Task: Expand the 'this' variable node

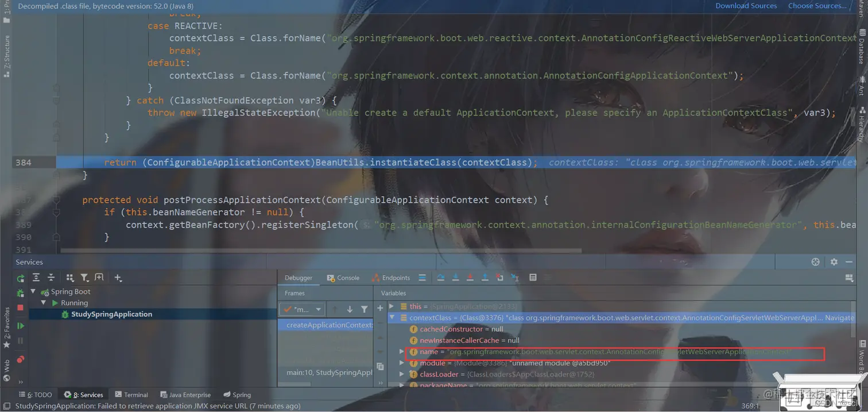Action: click(x=392, y=306)
